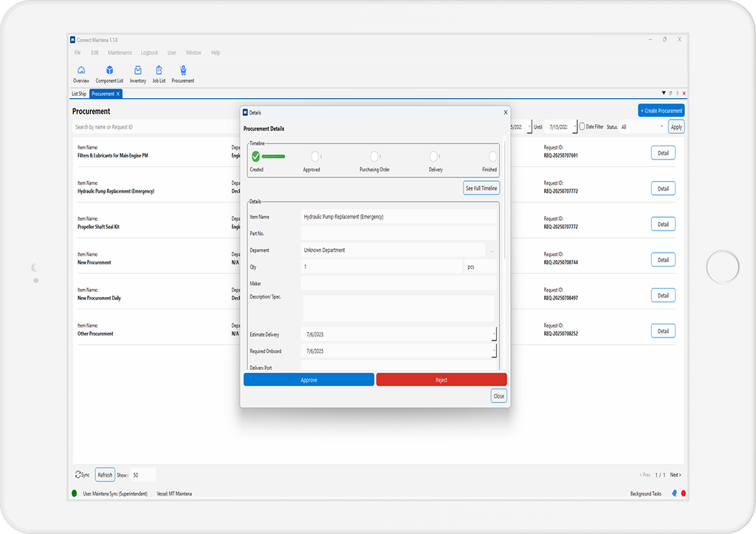Open the File menu
This screenshot has width=756, height=534.
pyautogui.click(x=78, y=52)
